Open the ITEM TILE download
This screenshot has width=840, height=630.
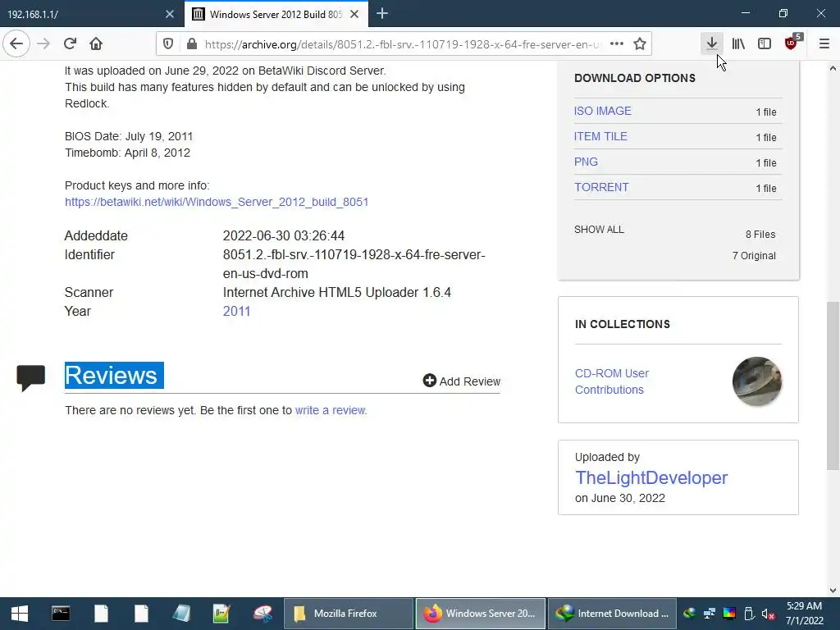tap(600, 137)
